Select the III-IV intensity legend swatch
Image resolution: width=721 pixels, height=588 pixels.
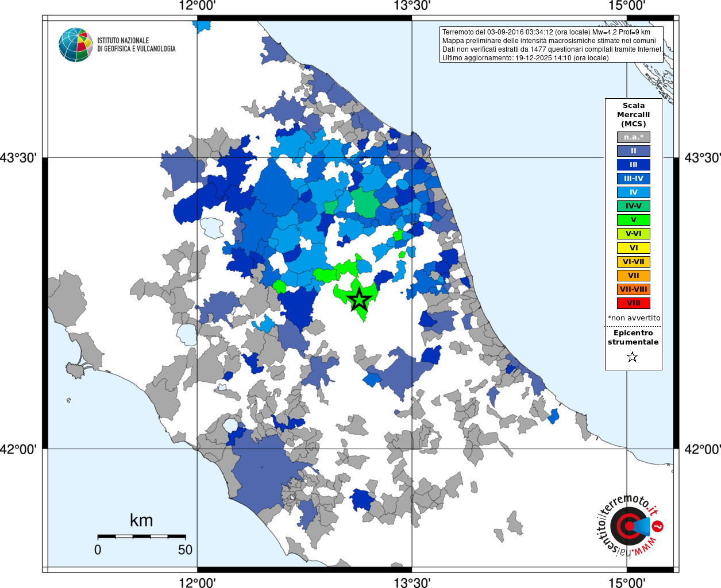point(634,179)
